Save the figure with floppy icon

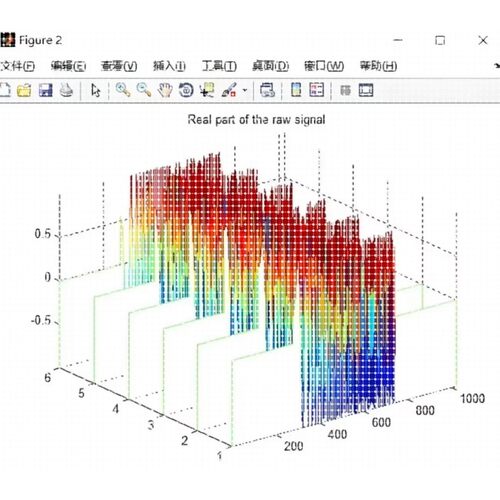click(46, 90)
